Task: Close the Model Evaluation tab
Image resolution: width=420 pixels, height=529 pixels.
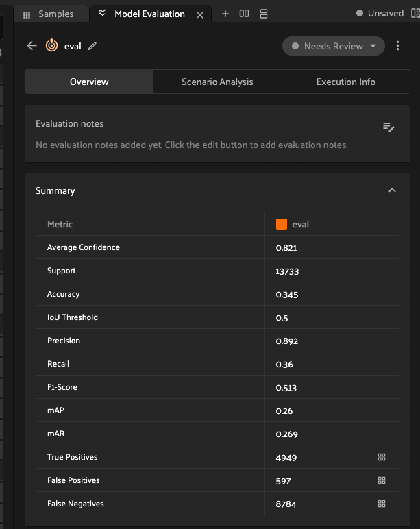Action: point(200,15)
